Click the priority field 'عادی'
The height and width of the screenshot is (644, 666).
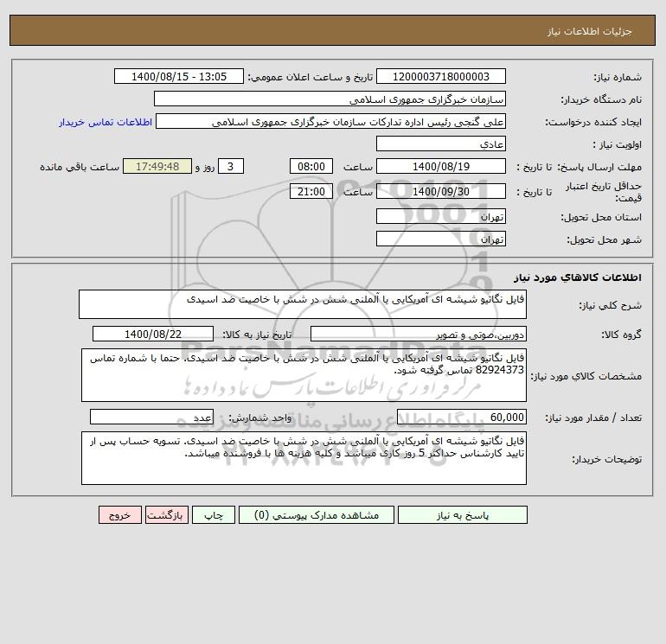tap(441, 143)
